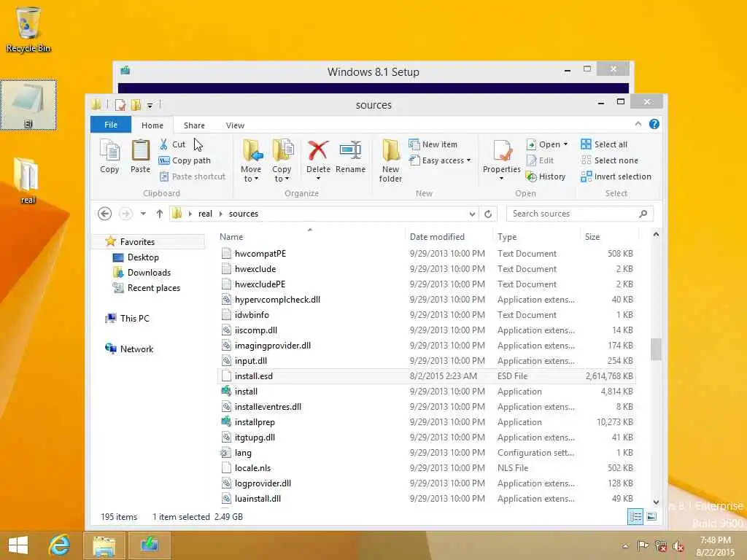Open the Properties dropdown arrow

[x=501, y=179]
